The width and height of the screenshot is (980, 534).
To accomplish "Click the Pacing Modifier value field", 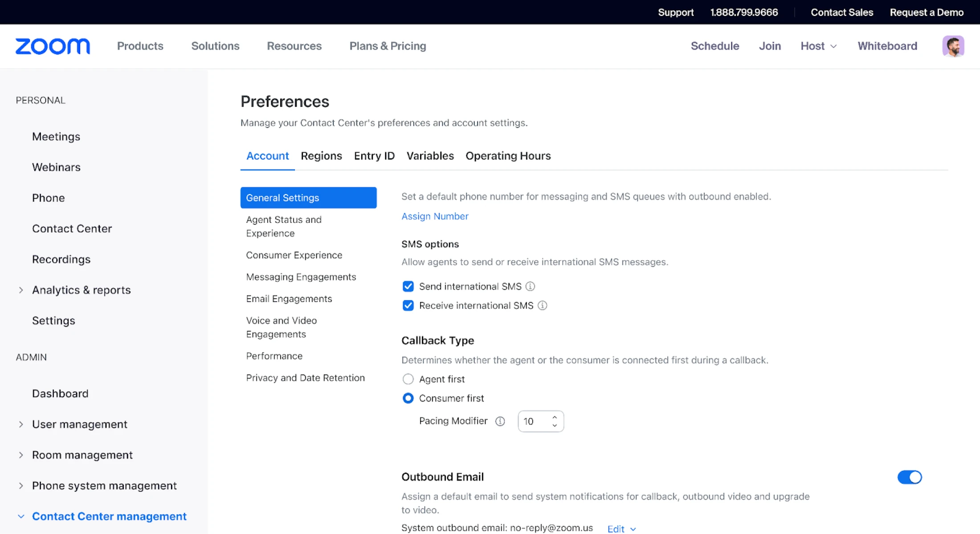I will coord(535,421).
